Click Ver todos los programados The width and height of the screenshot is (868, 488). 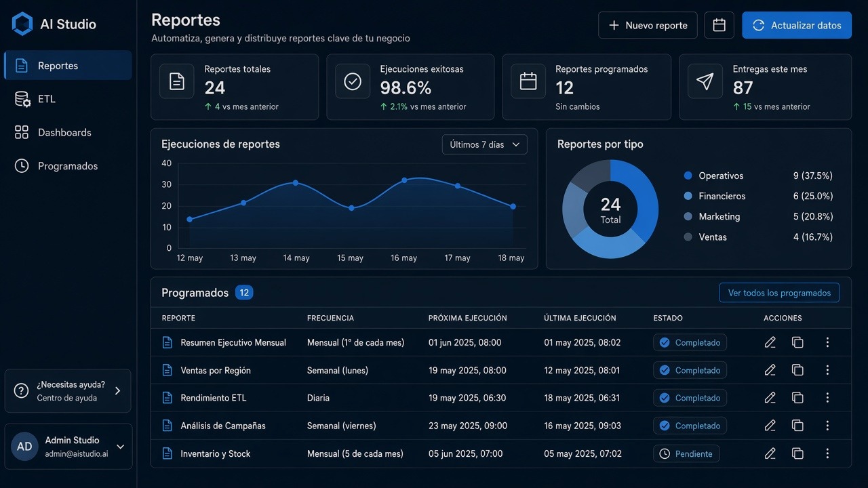click(x=779, y=293)
